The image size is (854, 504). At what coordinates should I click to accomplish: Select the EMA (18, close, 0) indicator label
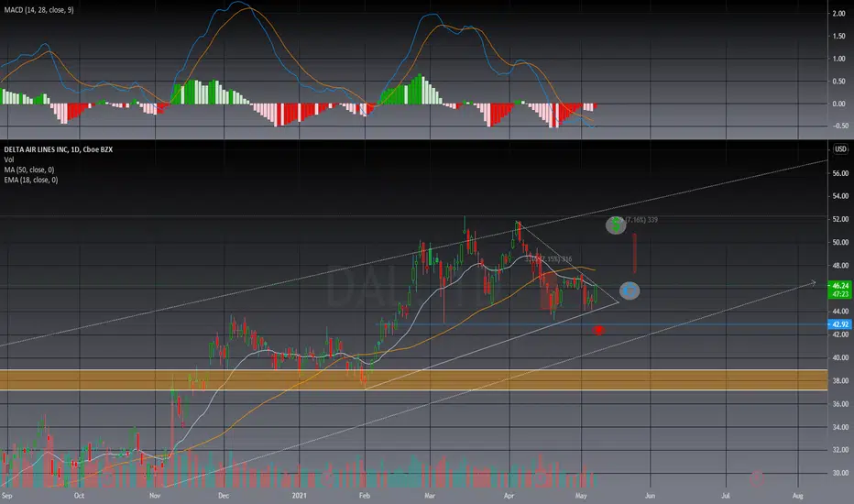[30, 180]
